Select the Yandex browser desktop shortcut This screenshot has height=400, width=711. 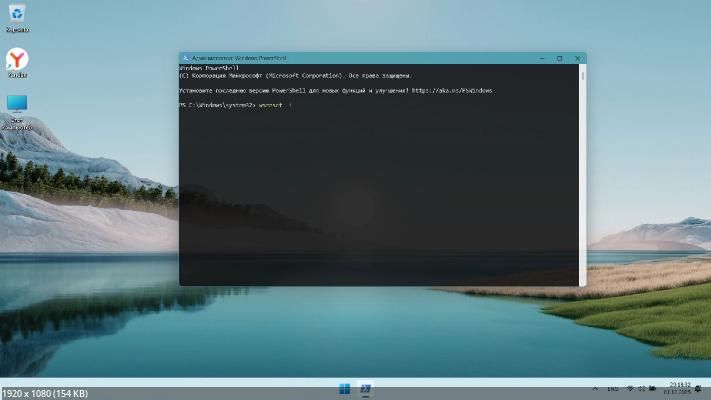(17, 59)
